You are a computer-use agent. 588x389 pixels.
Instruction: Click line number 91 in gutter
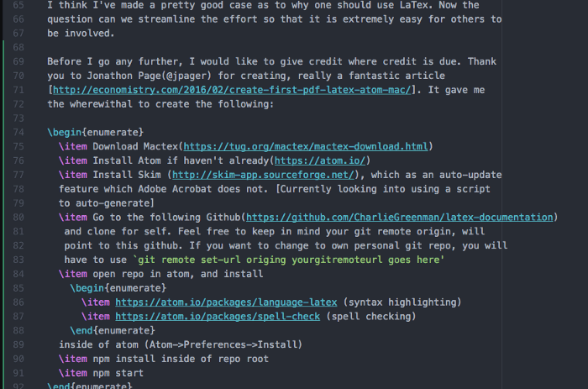click(x=18, y=374)
